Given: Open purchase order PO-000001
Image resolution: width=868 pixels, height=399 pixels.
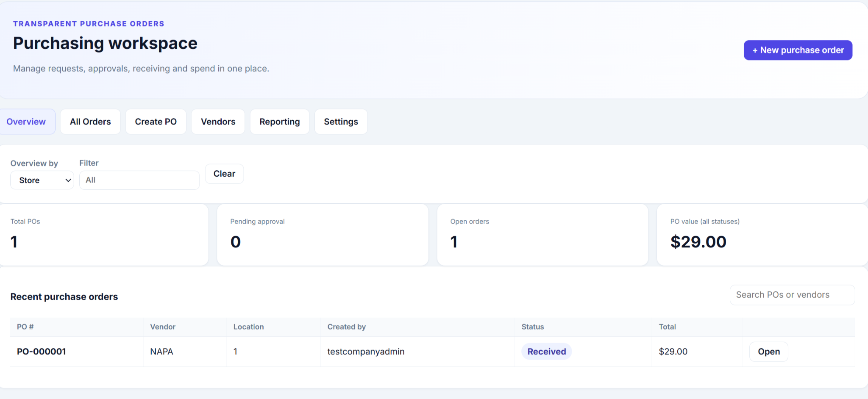Looking at the screenshot, I should pos(769,352).
